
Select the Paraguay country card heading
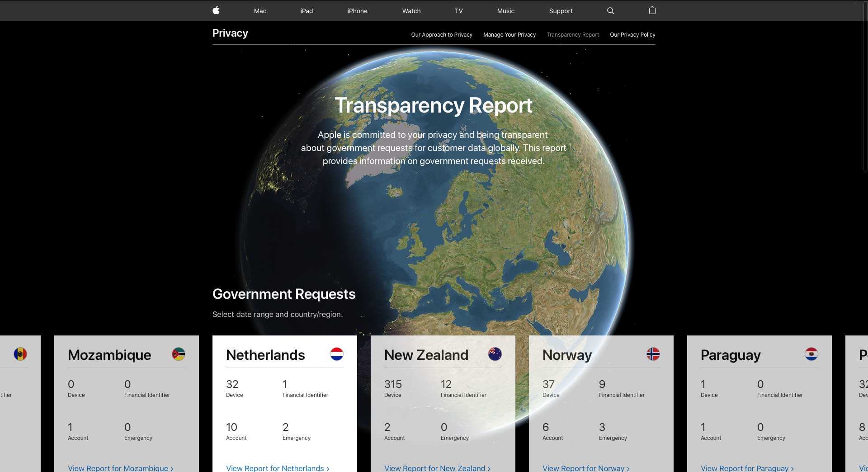point(731,355)
